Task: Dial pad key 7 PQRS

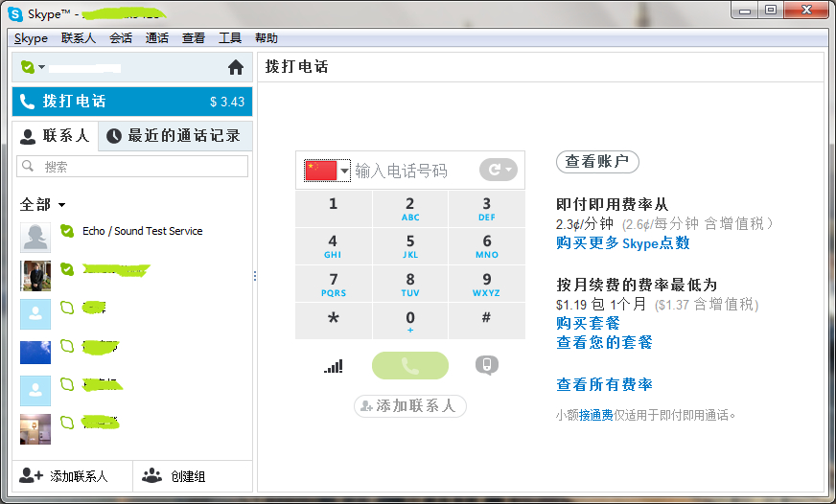Action: 334,284
